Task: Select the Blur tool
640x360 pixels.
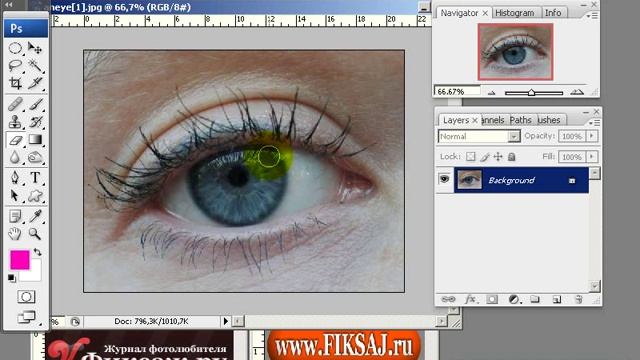Action: pyautogui.click(x=15, y=157)
